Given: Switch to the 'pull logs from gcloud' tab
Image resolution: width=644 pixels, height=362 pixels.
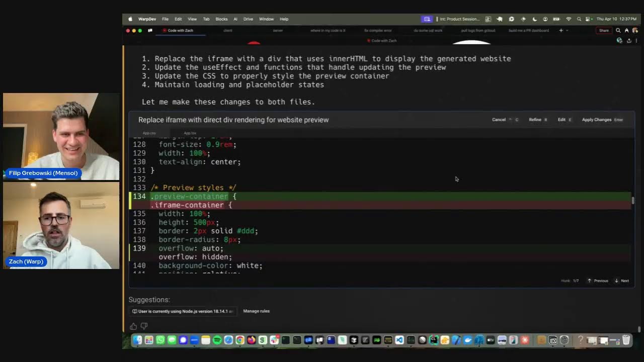Looking at the screenshot, I should [478, 31].
